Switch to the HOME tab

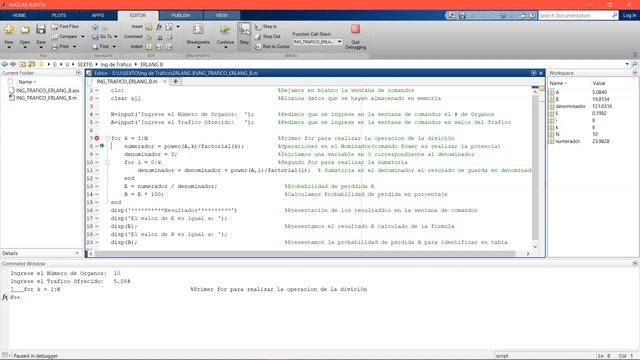[x=19, y=16]
